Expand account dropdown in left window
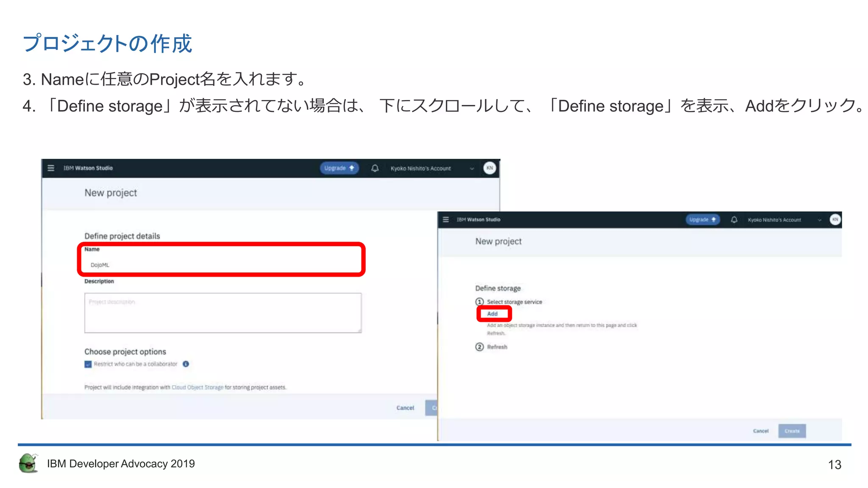The image size is (868, 488). [472, 169]
